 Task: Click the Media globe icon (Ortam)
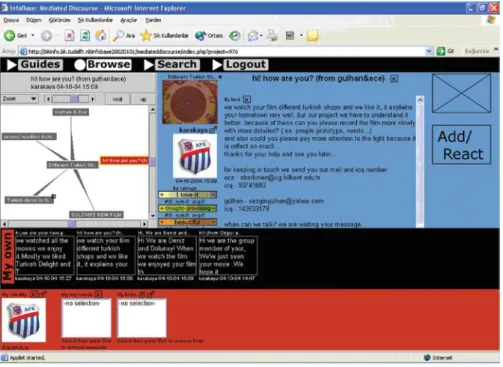pos(200,35)
